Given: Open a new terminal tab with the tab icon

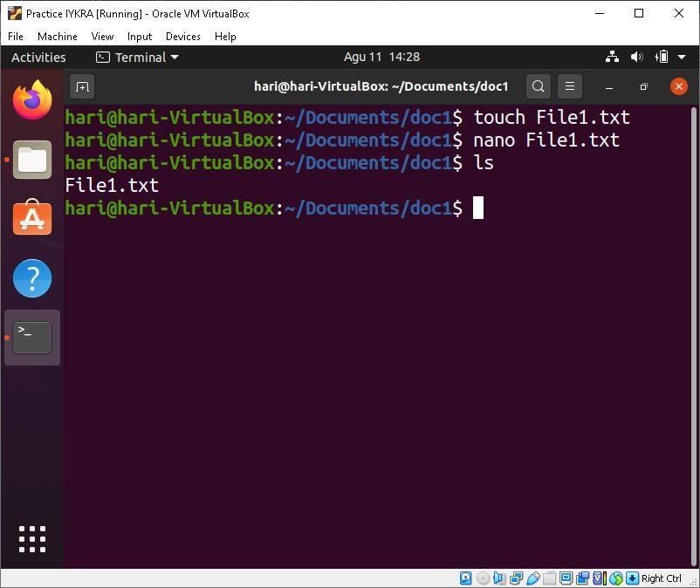Looking at the screenshot, I should [x=82, y=87].
